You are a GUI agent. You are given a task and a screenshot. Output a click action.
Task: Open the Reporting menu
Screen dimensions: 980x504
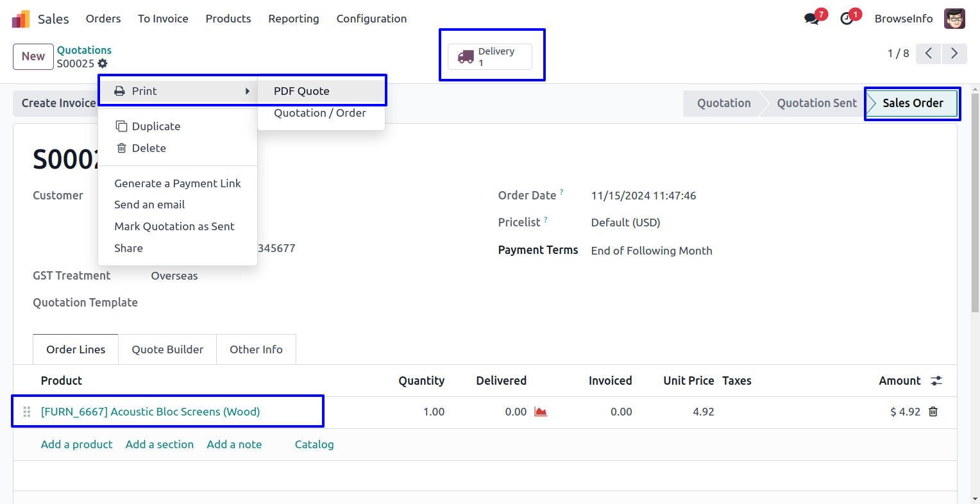click(x=294, y=19)
